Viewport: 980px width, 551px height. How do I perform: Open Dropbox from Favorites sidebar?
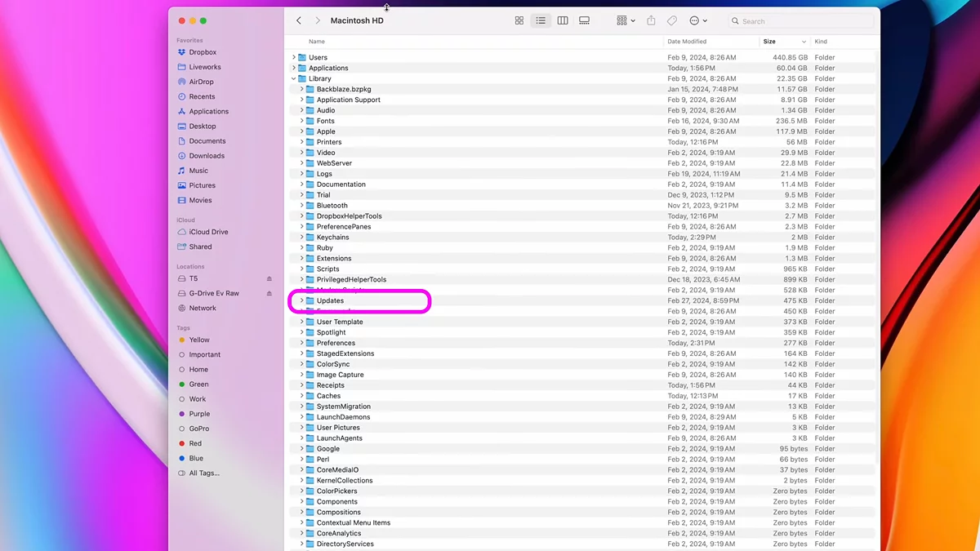[202, 51]
